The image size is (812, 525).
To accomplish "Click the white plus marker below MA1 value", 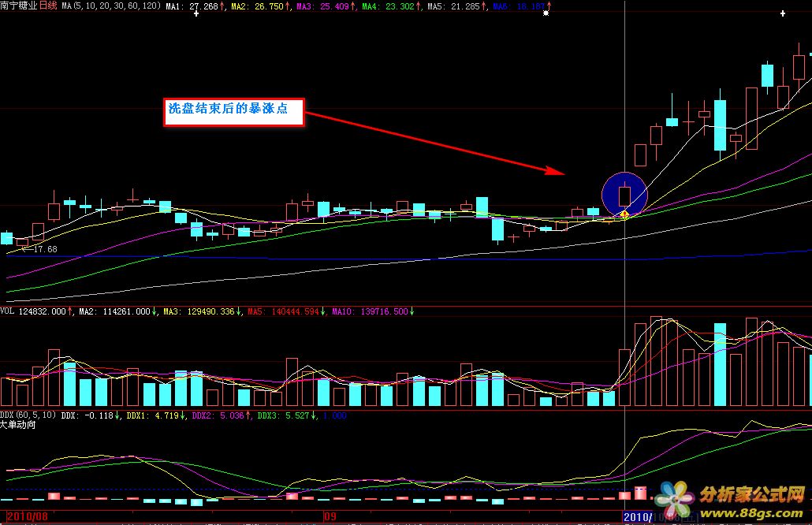I will tap(196, 13).
